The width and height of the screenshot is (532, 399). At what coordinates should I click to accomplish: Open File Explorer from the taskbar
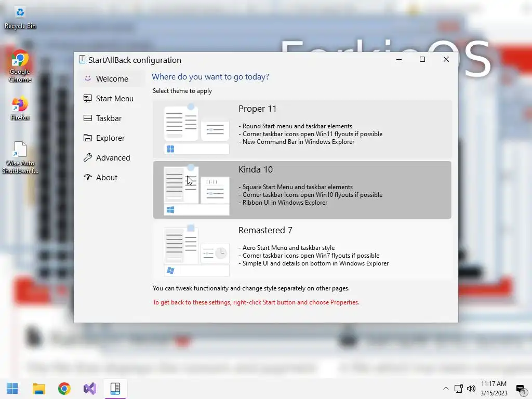coord(38,389)
